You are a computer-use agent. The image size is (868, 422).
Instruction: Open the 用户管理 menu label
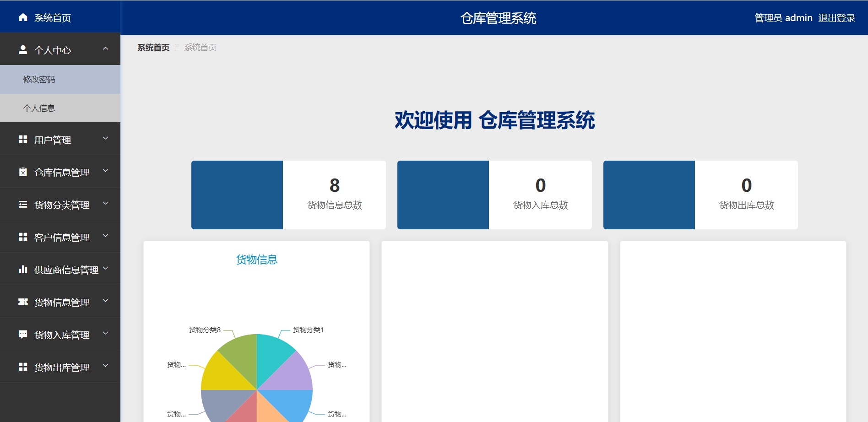click(x=53, y=140)
